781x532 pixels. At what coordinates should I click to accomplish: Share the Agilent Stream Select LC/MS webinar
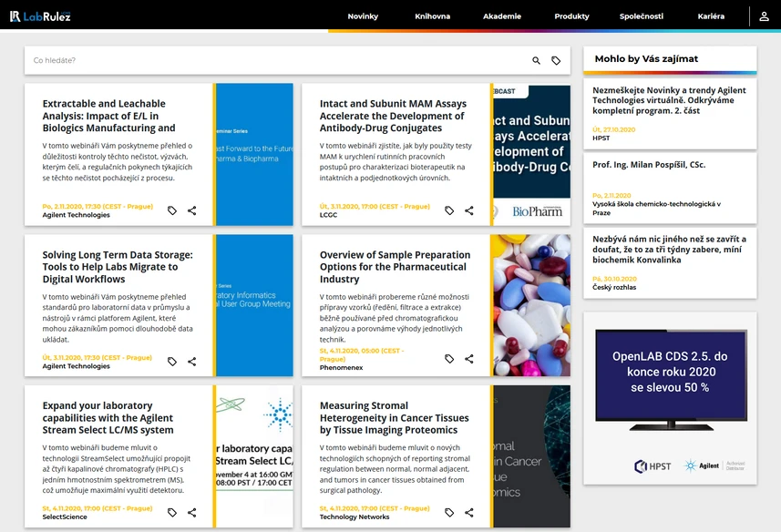(x=191, y=512)
